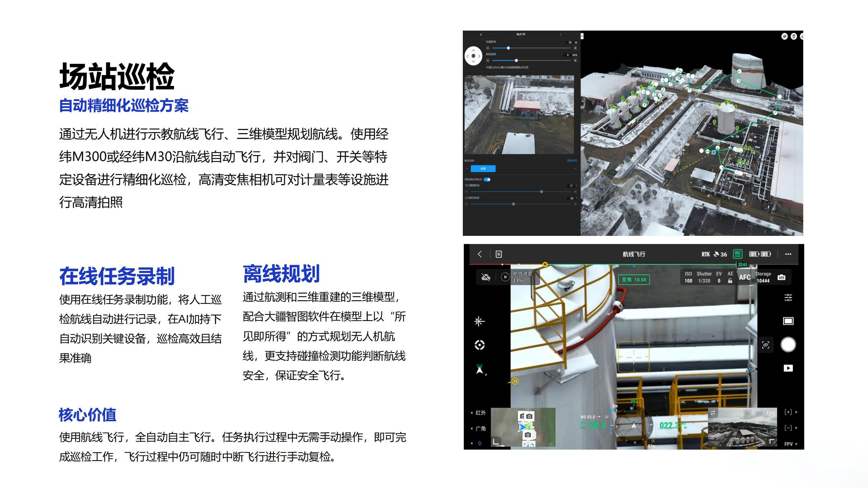Click the 变焦 10.0X zoom button
Screen dimensions: 868x488
(634, 279)
